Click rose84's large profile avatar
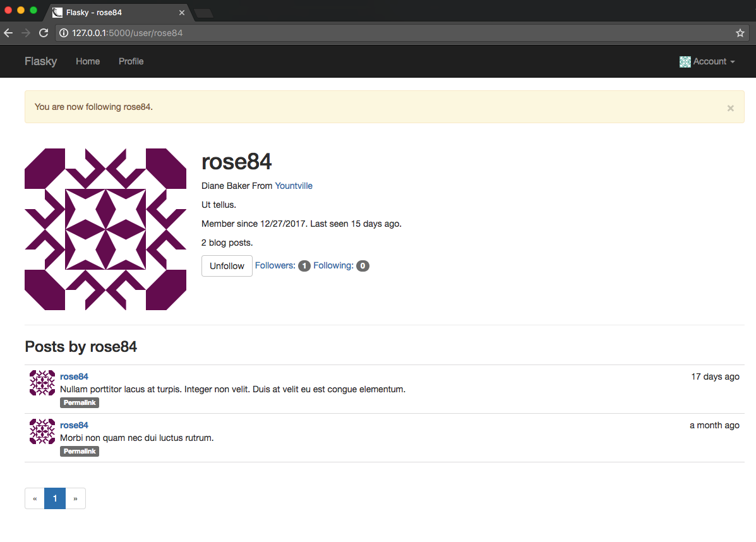Viewport: 756px width, 542px height. (105, 229)
